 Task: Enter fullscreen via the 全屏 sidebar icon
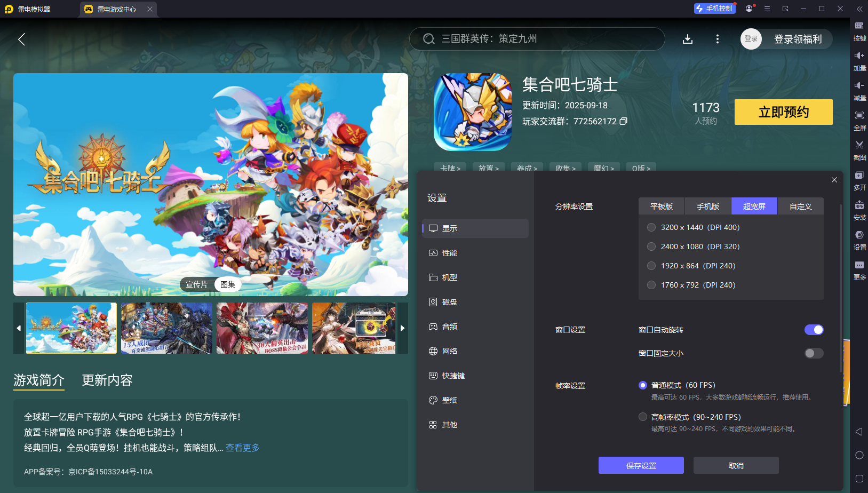tap(859, 121)
